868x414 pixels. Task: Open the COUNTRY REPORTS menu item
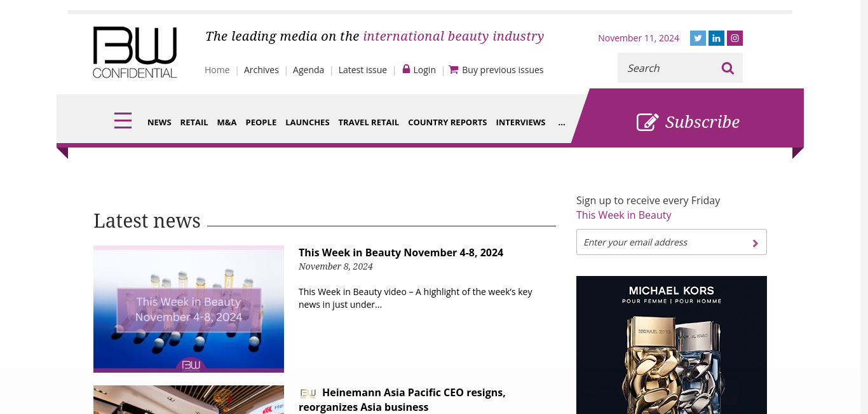[x=447, y=122]
